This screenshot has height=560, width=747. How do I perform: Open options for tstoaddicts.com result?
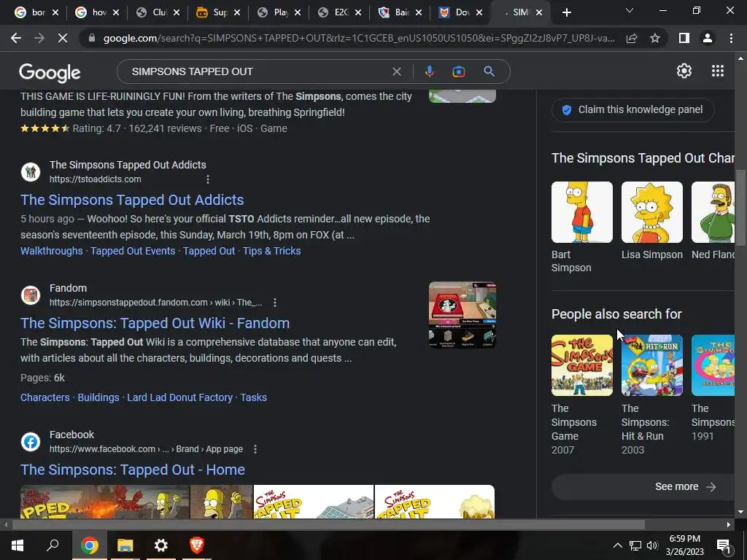point(208,179)
